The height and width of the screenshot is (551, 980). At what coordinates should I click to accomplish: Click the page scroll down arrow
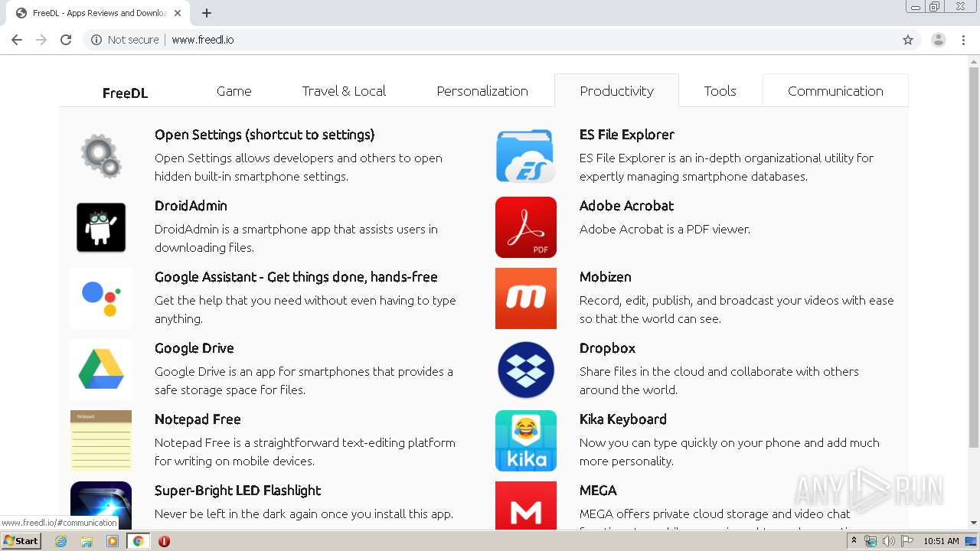point(974,523)
